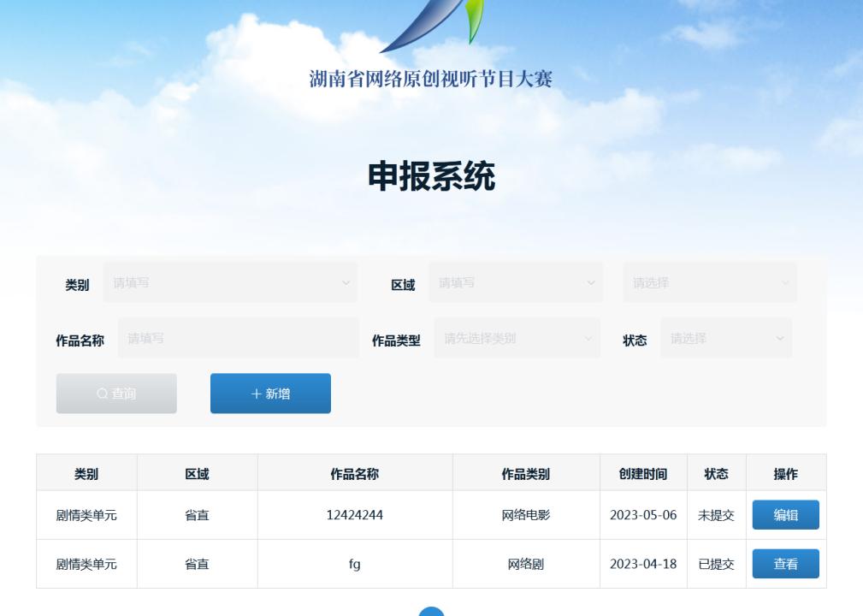Screen dimensions: 863x616
Task: Click 编辑 to edit entry 12424244
Action: coord(786,514)
